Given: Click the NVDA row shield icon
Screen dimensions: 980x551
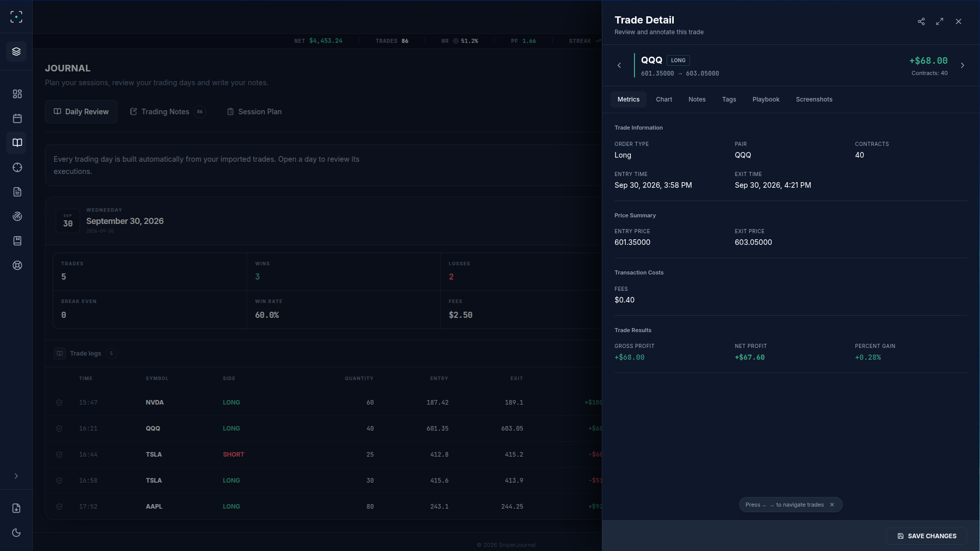Looking at the screenshot, I should coord(59,403).
